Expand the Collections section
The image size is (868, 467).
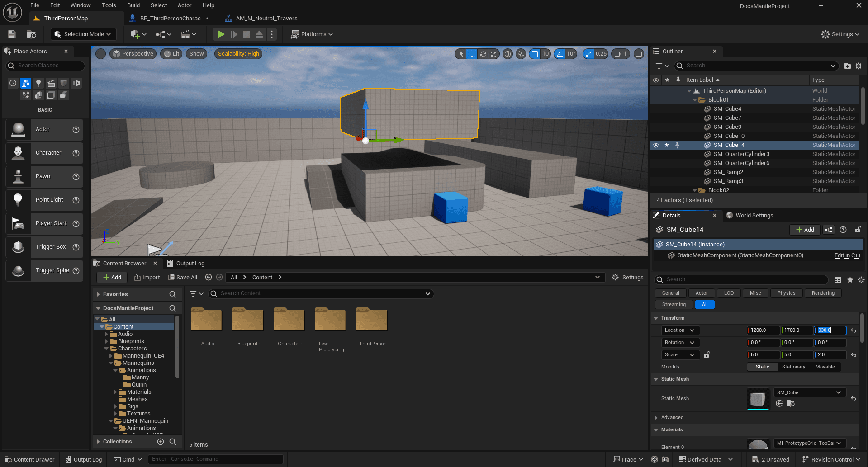98,442
